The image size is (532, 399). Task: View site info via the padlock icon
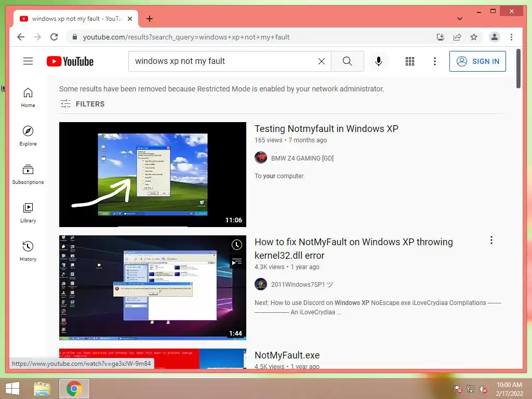pyautogui.click(x=75, y=37)
